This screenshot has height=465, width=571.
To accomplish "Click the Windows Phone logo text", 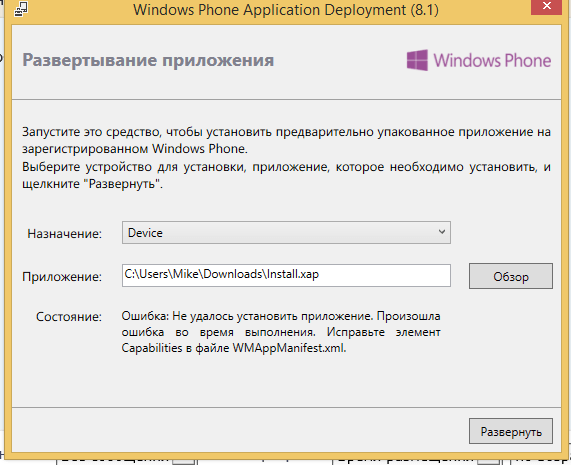I will tap(492, 60).
